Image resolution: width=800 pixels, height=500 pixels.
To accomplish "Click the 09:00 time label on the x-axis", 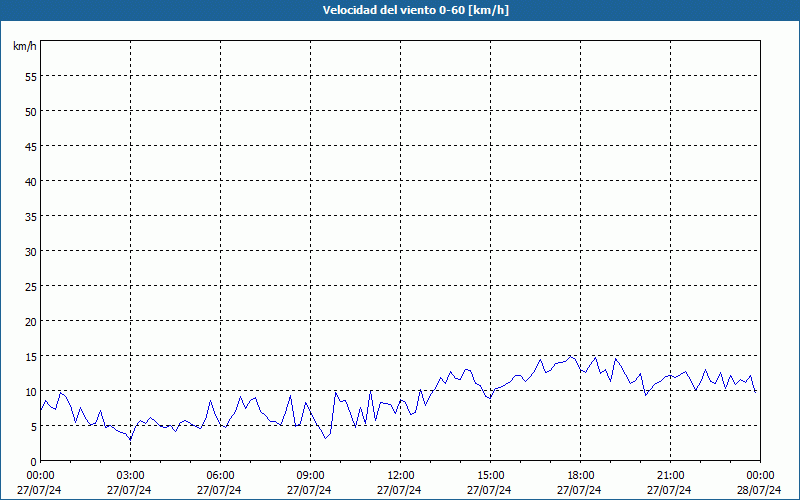I will pyautogui.click(x=310, y=475).
